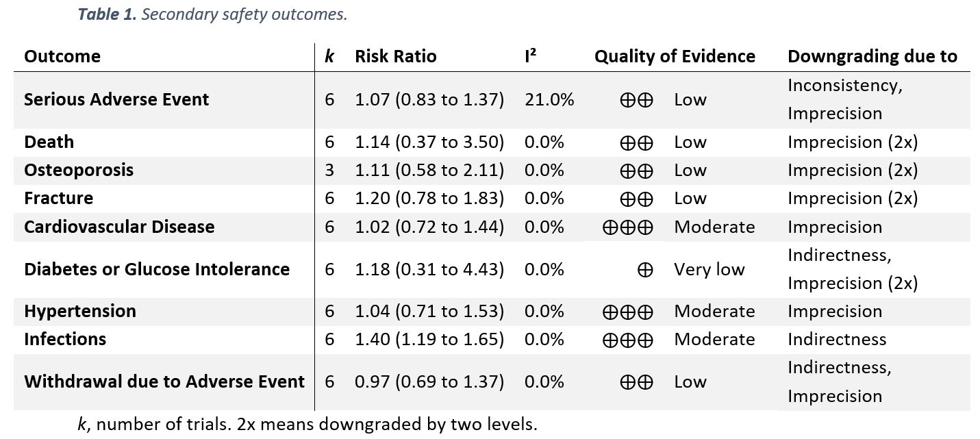Click the single circle for Diabetes or Glucose Intolerance
The image size is (980, 439).
644,270
